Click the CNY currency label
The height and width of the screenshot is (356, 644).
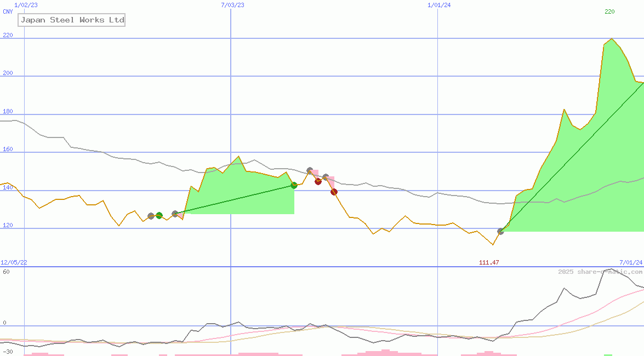[x=8, y=12]
